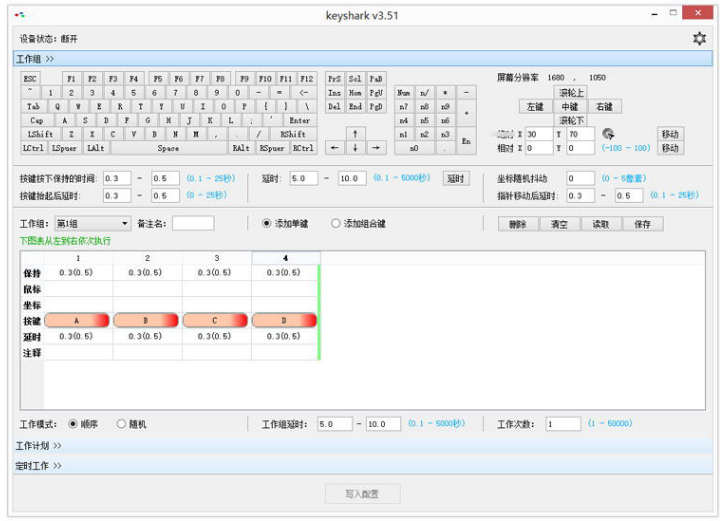The width and height of the screenshot is (721, 521).
Task: Click the 滚轮上 button
Action: (571, 93)
